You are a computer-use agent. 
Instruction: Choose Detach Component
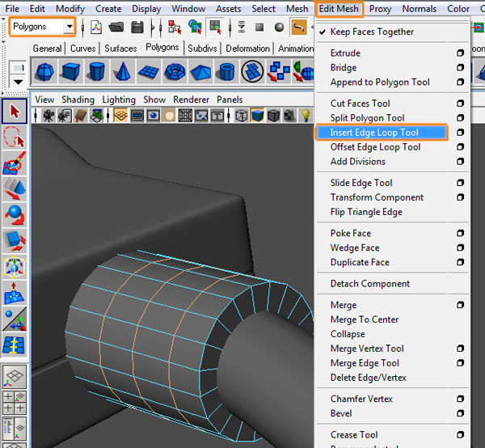coord(370,284)
